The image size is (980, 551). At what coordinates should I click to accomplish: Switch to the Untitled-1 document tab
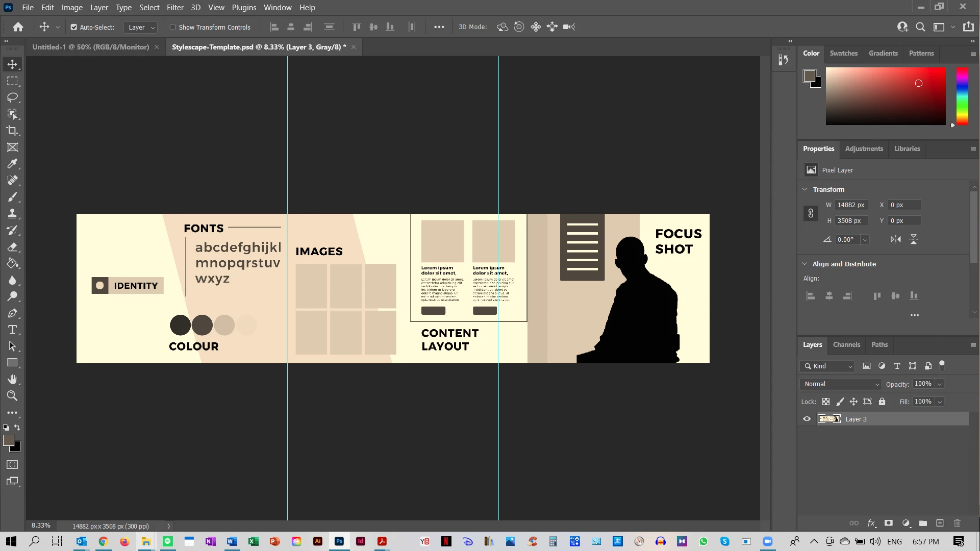click(91, 47)
